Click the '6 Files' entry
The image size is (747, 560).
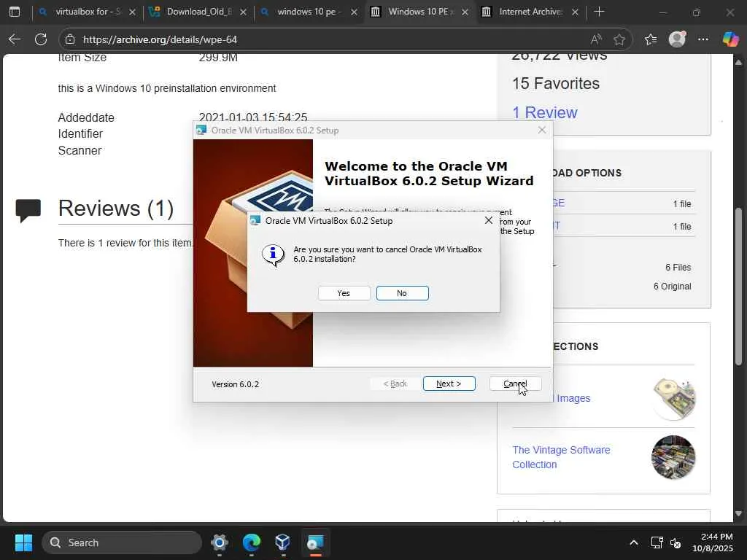(x=678, y=267)
